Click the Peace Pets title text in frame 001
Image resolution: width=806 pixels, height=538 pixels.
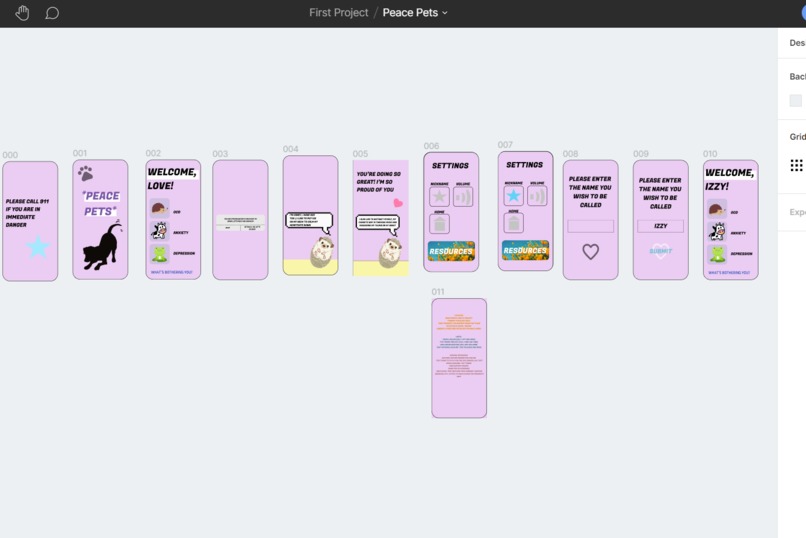pyautogui.click(x=101, y=203)
